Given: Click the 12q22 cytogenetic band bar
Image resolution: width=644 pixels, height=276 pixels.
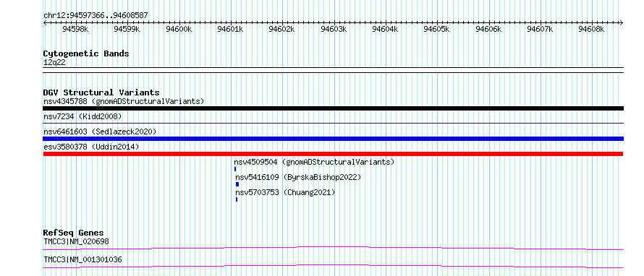Looking at the screenshot, I should click(x=333, y=70).
